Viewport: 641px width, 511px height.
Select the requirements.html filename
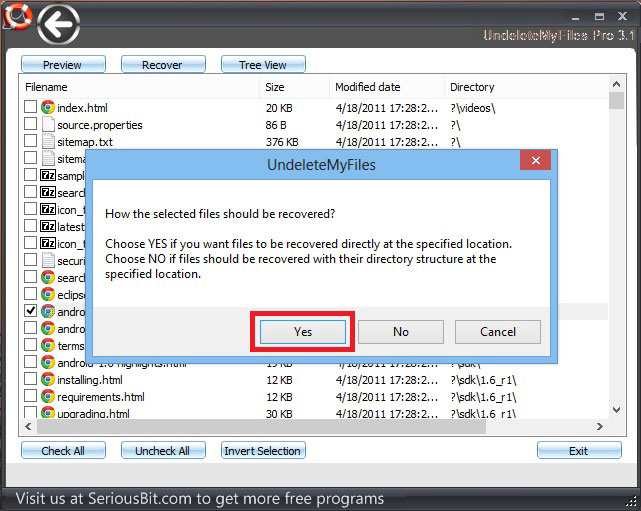click(x=101, y=397)
